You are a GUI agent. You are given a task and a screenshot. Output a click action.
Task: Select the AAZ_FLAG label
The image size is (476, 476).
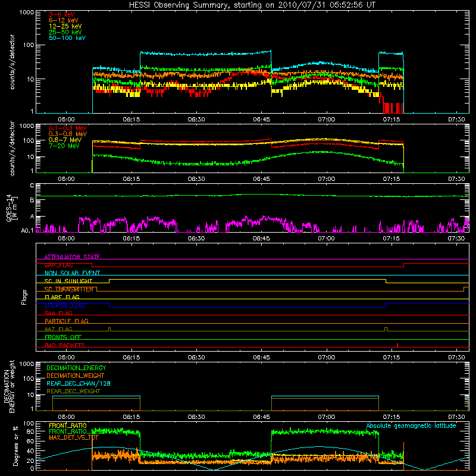coord(58,329)
